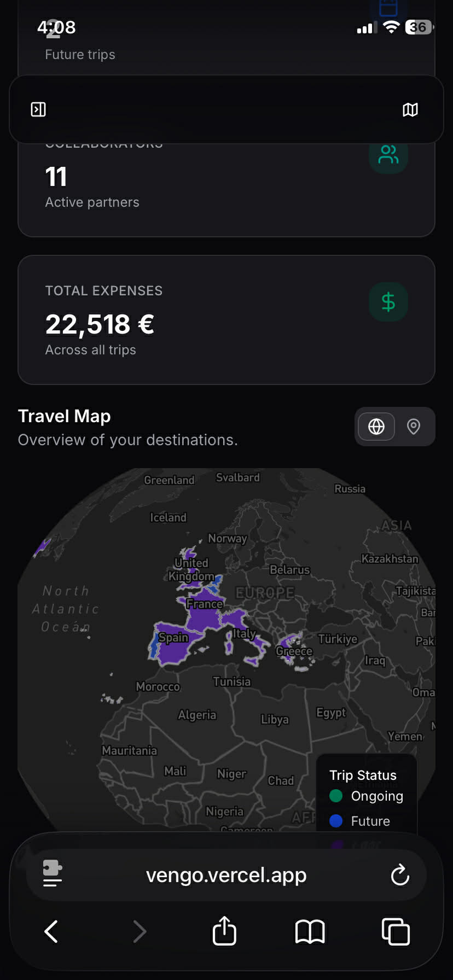Screen dimensions: 453x980
Task: Open the Safari share sheet
Action: 224,931
